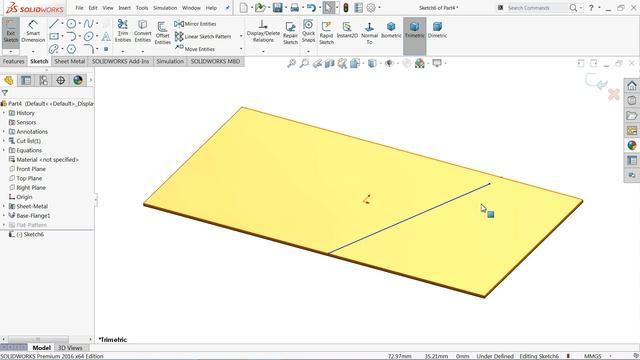Click the Rapid Sketch tool
The height and width of the screenshot is (360, 640).
pyautogui.click(x=326, y=33)
